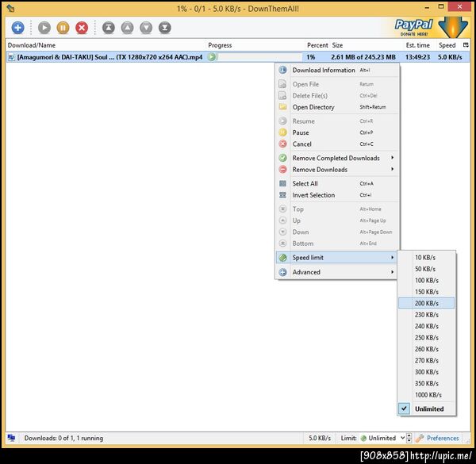Expand Remove Completed Downloads submenu arrow

(x=392, y=158)
